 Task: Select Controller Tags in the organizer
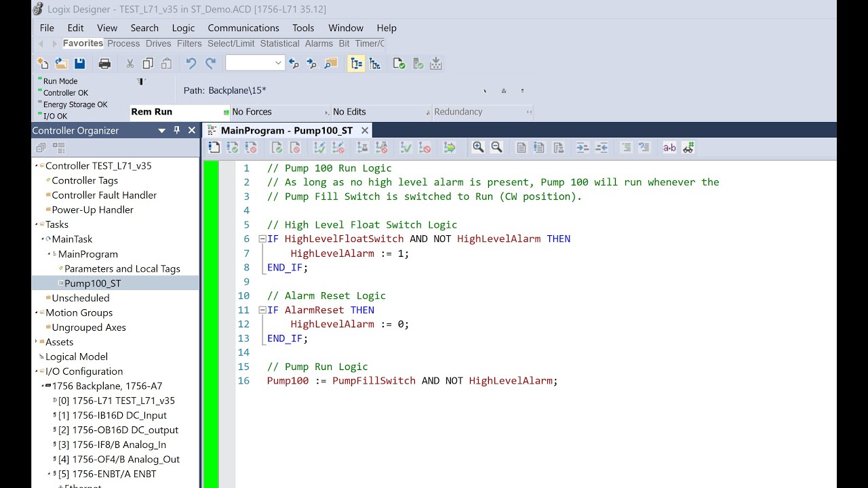[85, 180]
